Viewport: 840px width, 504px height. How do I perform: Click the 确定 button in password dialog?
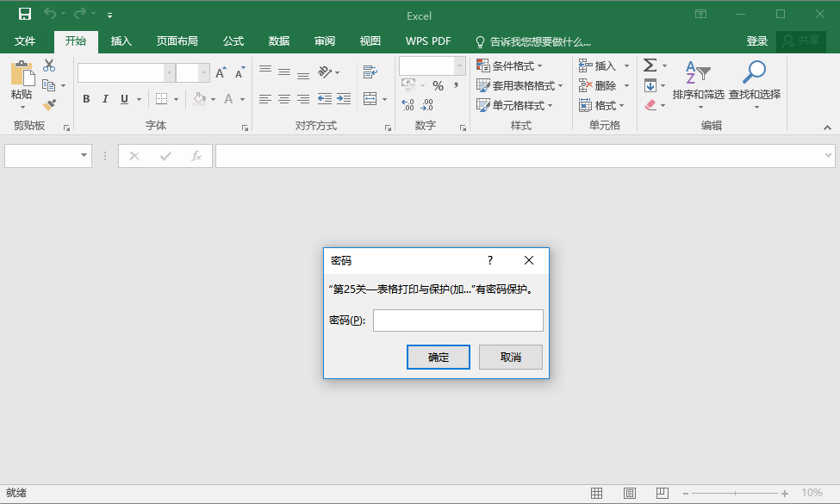pyautogui.click(x=439, y=358)
